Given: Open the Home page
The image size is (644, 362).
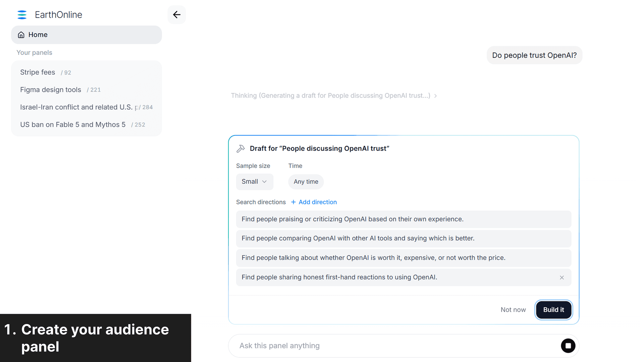Looking at the screenshot, I should [87, 35].
